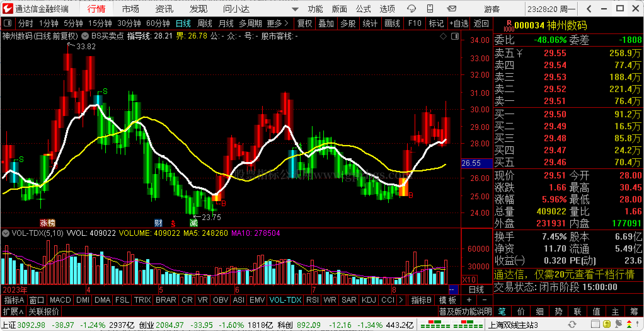Click the yellow coin icon in status bar
644x331 pixels.
pos(607,324)
